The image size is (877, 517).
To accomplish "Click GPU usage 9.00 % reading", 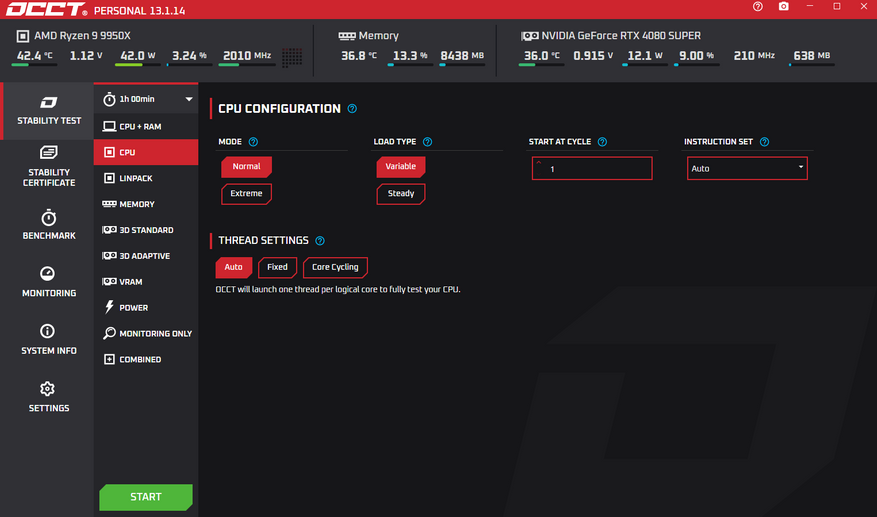I will [x=696, y=56].
